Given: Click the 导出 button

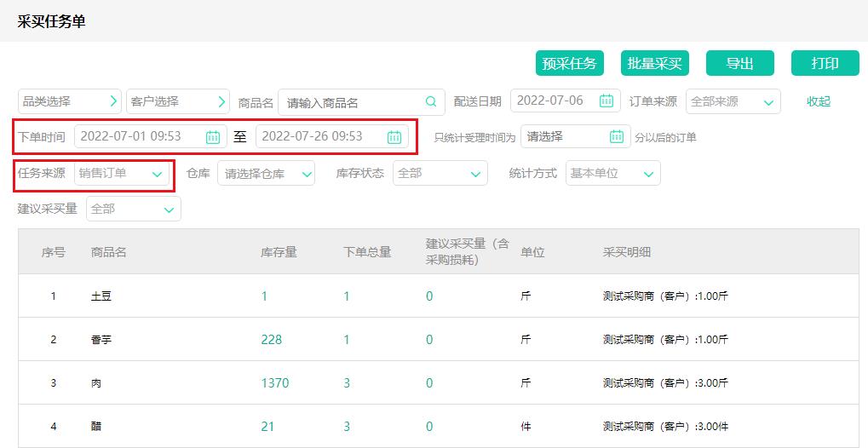Looking at the screenshot, I should [739, 63].
